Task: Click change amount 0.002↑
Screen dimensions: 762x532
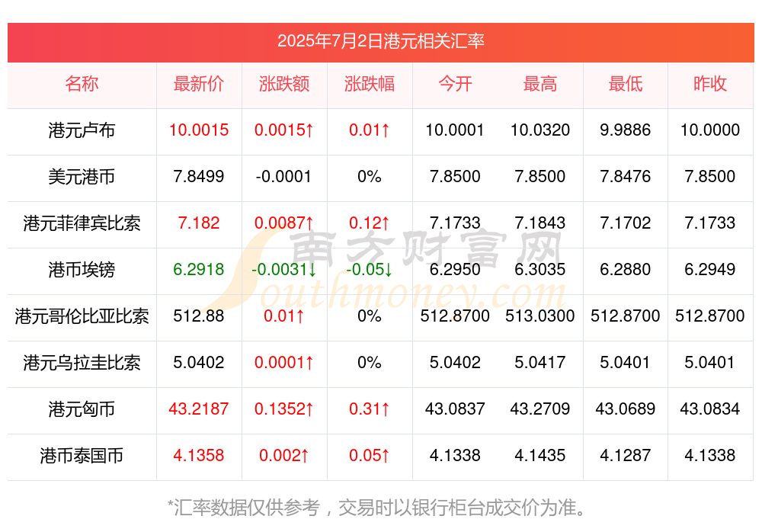Action: pos(284,456)
